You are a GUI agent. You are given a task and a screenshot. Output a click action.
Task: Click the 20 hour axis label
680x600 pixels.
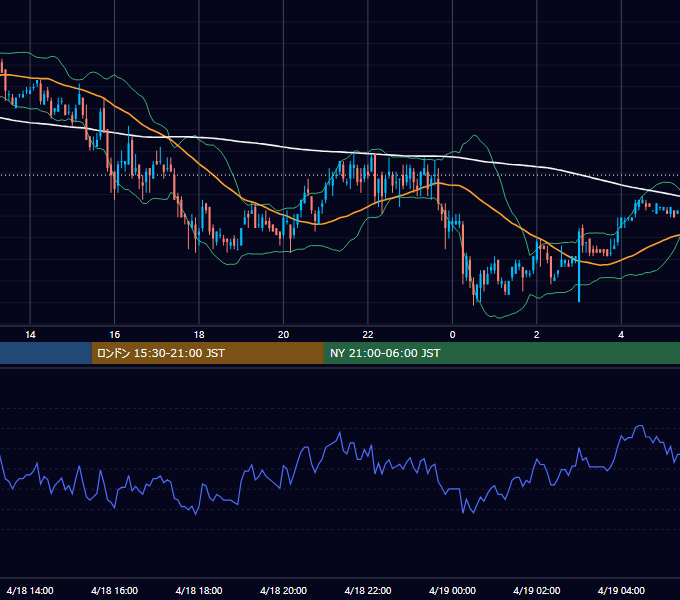(x=283, y=335)
